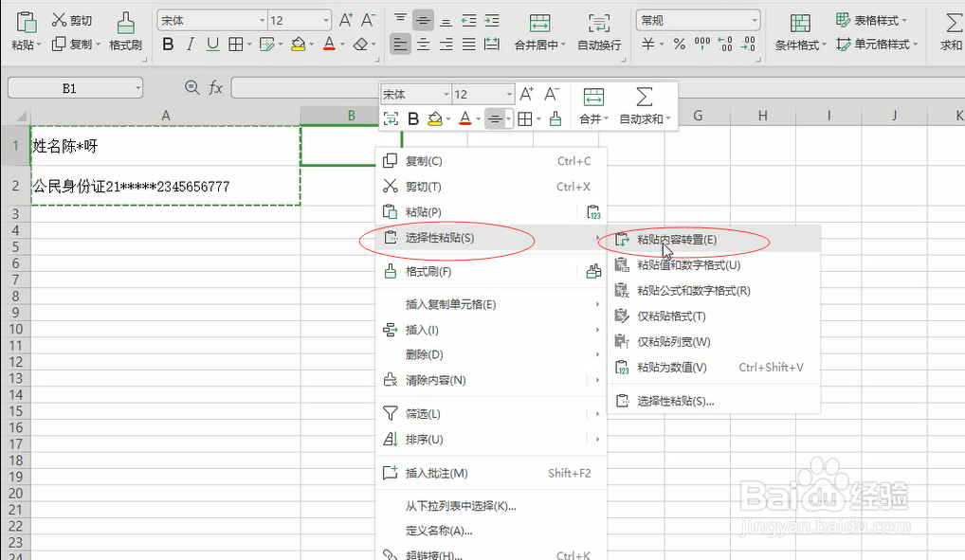This screenshot has width=965, height=560.
Task: Select 粘贴为数值(V) option
Action: tap(714, 368)
